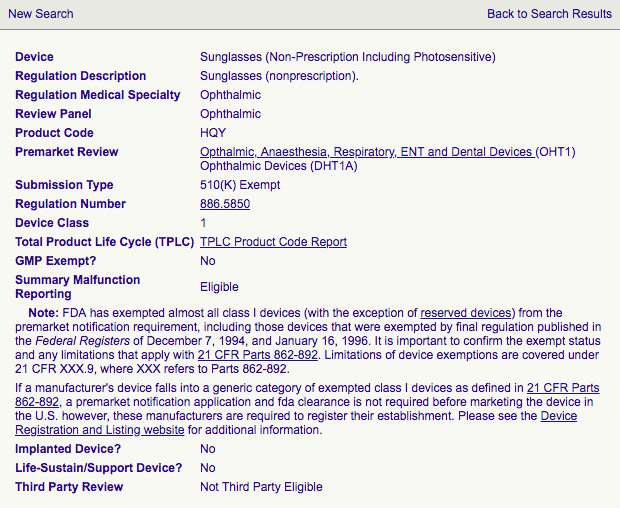The image size is (620, 508).
Task: Click the 21 CFR Parts link in second paragraph
Action: (563, 388)
